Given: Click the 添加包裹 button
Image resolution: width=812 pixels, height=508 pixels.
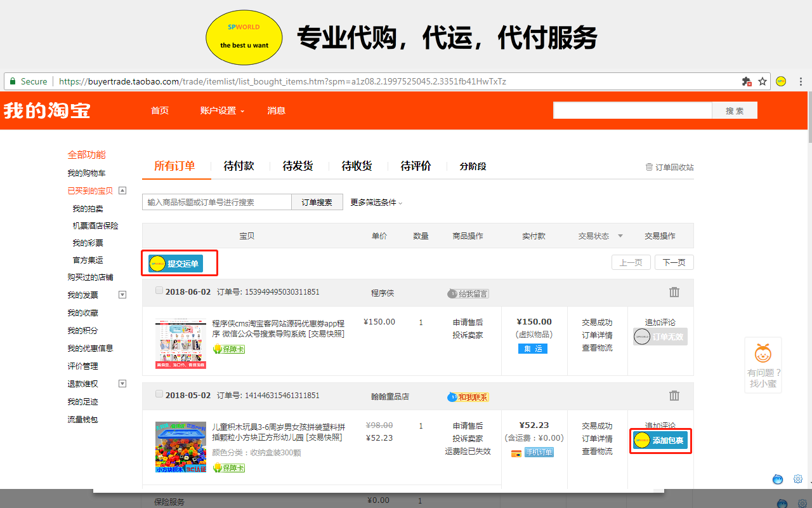Looking at the screenshot, I should click(x=660, y=441).
